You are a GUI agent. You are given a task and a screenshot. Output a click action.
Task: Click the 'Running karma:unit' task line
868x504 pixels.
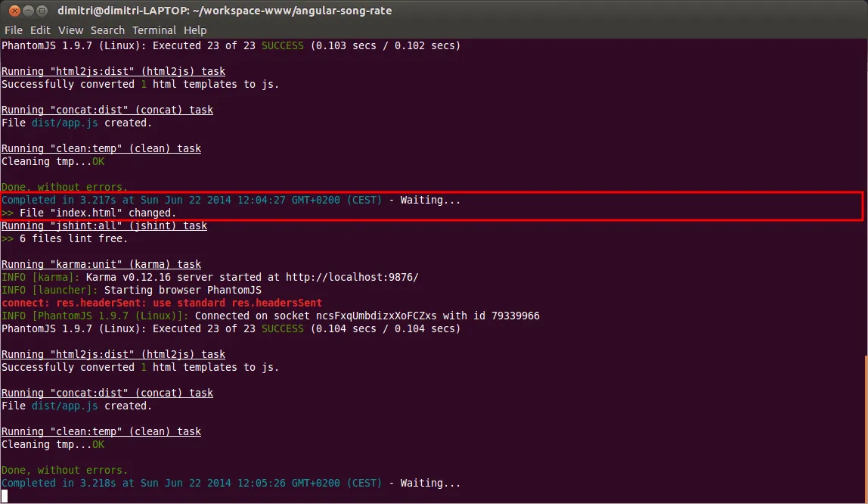click(x=100, y=264)
